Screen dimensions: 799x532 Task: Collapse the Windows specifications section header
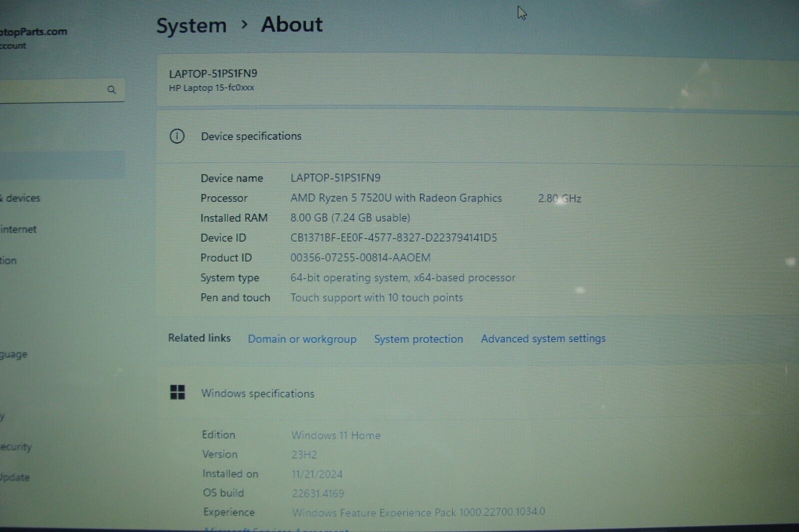[477, 393]
